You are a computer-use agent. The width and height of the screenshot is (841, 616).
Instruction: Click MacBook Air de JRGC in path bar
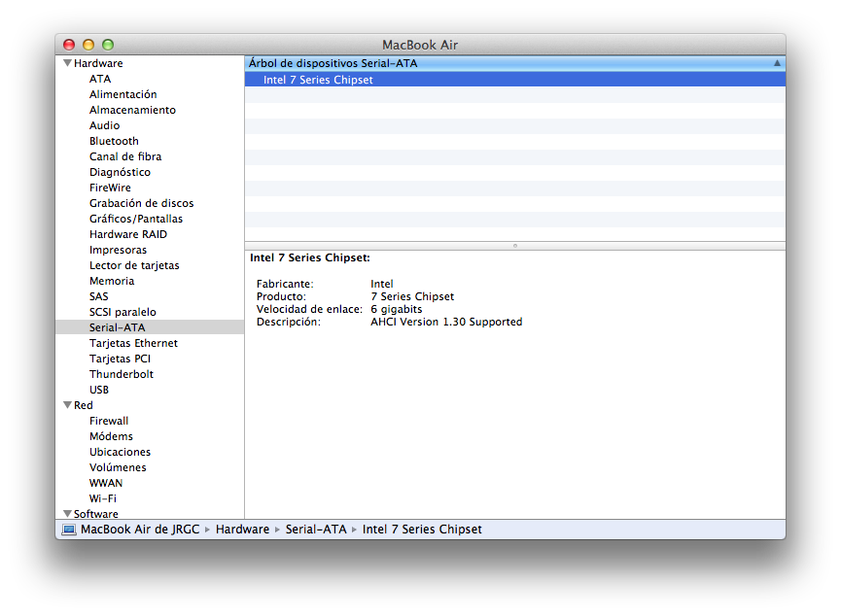pos(140,530)
